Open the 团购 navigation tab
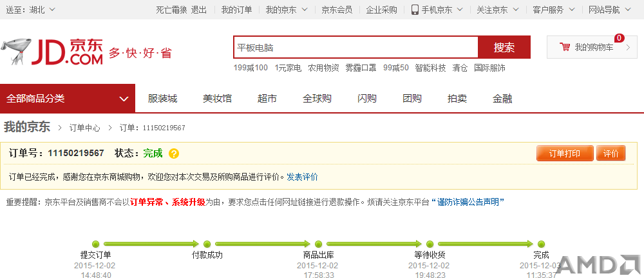 click(412, 99)
